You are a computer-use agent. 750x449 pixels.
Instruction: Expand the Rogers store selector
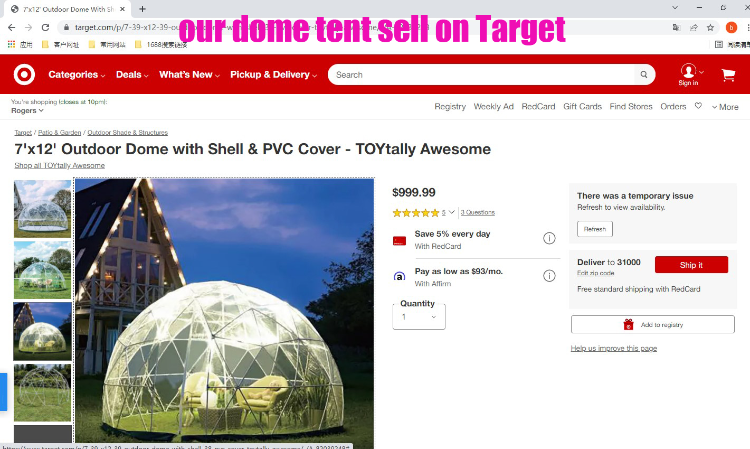point(27,110)
